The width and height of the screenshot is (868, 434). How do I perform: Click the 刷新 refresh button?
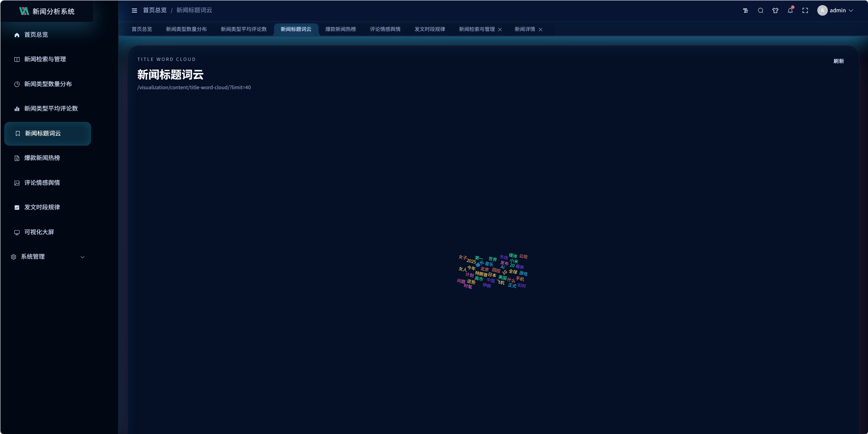pos(838,61)
